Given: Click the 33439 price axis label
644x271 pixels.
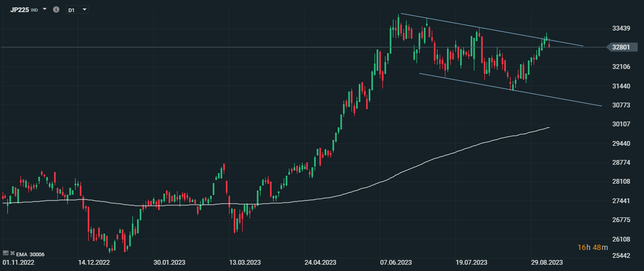Looking at the screenshot, I should 621,28.
